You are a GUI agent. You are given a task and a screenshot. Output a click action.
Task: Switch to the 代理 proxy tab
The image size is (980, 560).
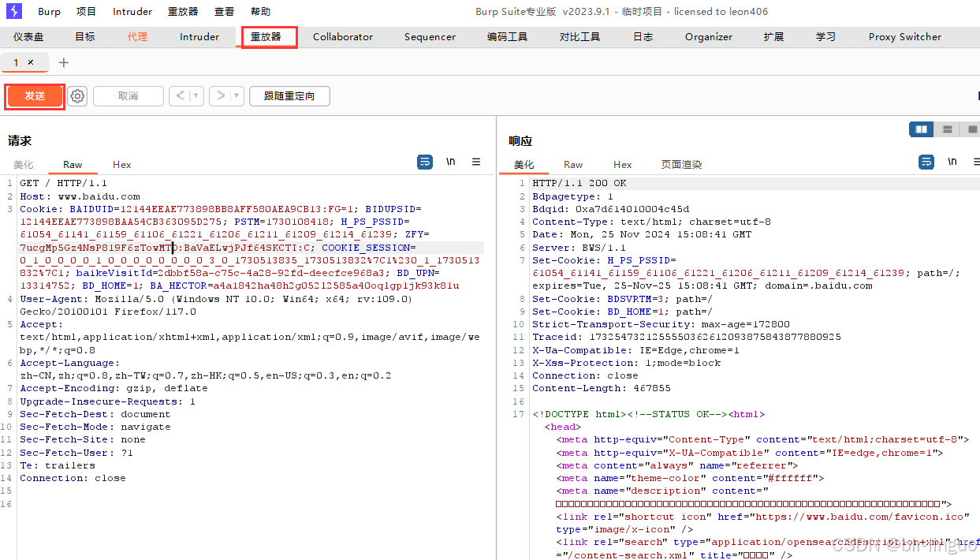137,36
